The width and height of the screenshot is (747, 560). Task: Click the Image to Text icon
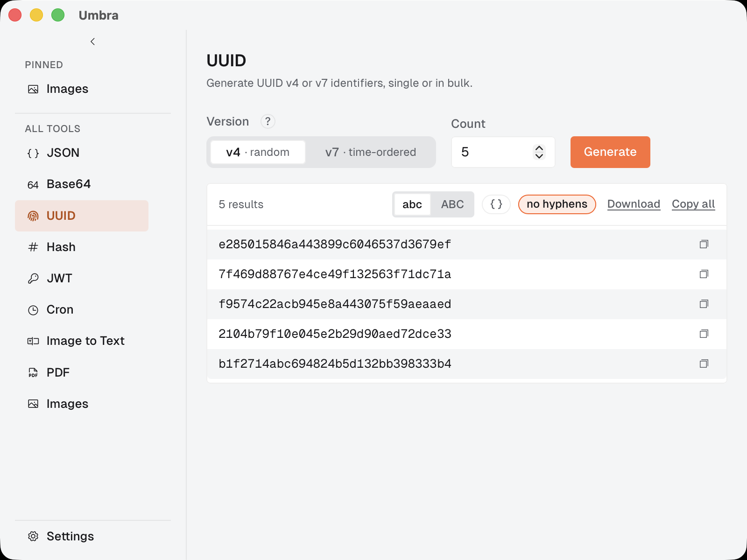tap(33, 341)
